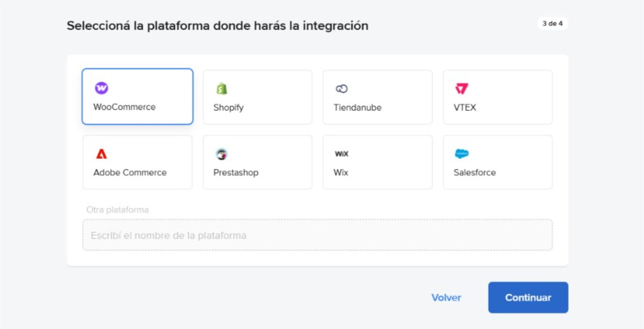Select the Wix platform label

[x=341, y=172]
